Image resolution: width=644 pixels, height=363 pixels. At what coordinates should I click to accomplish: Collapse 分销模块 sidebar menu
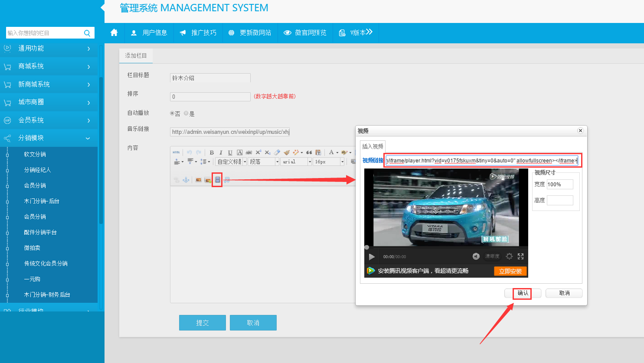(49, 138)
